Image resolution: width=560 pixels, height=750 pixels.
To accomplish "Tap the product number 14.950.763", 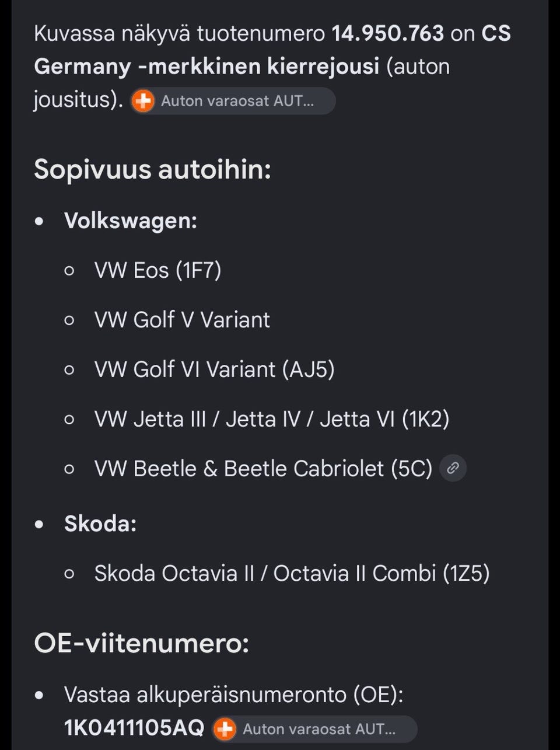I will click(388, 33).
